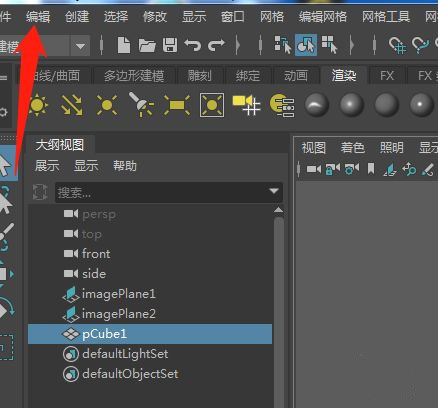Select by hierarchy mode icon

tap(283, 45)
